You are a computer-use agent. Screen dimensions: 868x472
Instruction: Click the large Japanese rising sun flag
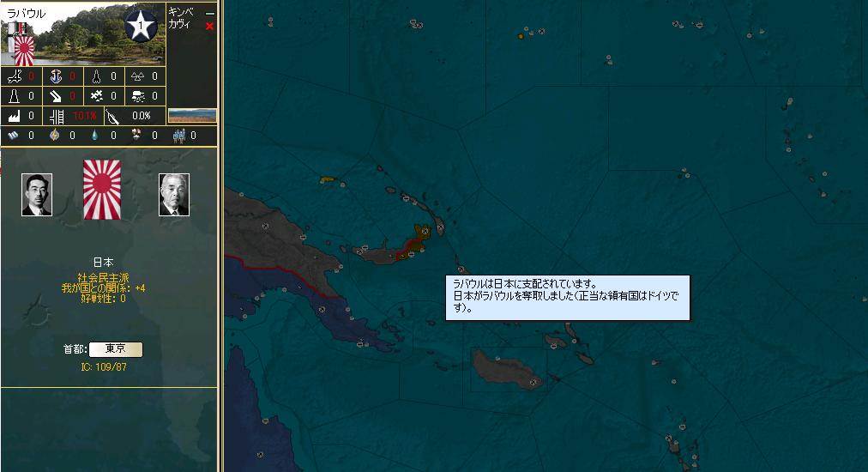click(102, 190)
